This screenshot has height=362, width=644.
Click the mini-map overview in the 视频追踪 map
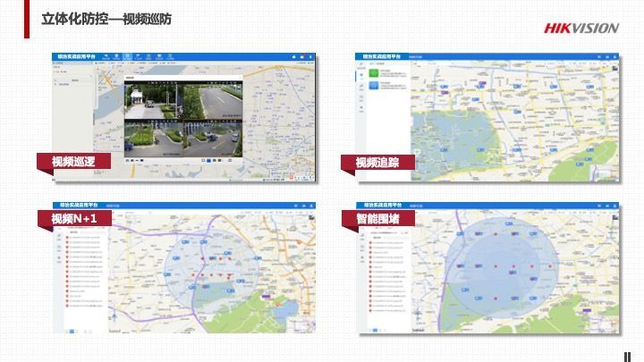coord(605,173)
